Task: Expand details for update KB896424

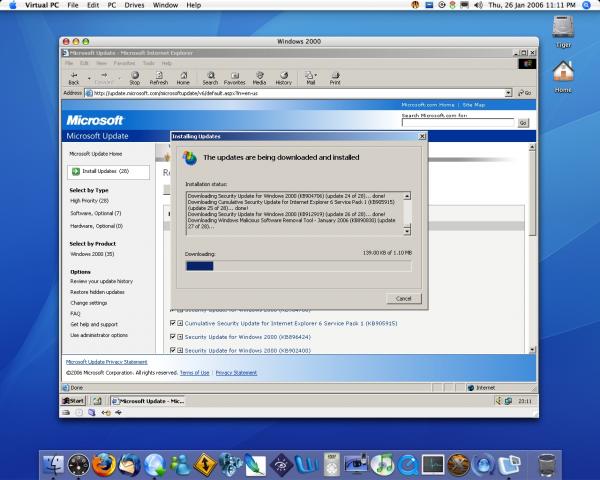Action: 180,336
